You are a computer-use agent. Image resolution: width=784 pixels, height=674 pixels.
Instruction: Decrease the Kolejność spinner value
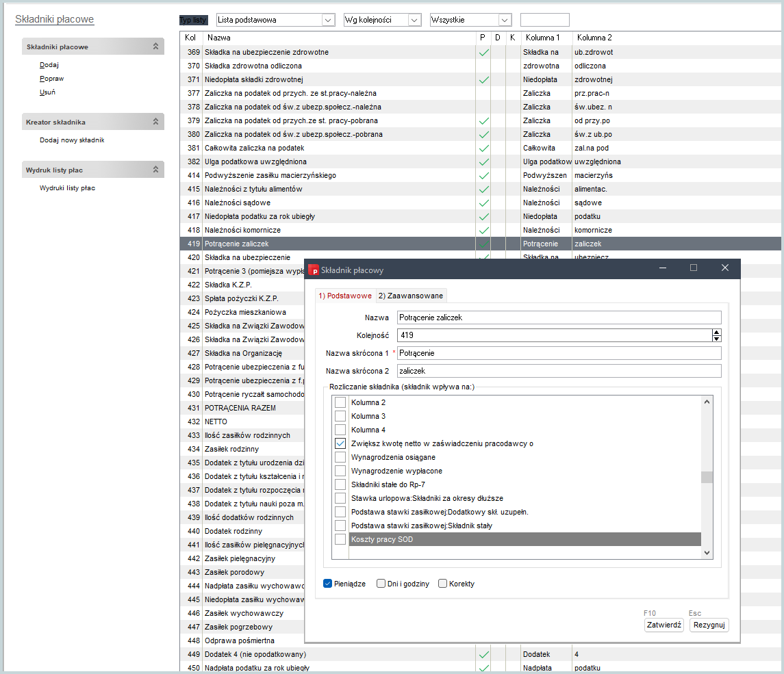coord(716,339)
